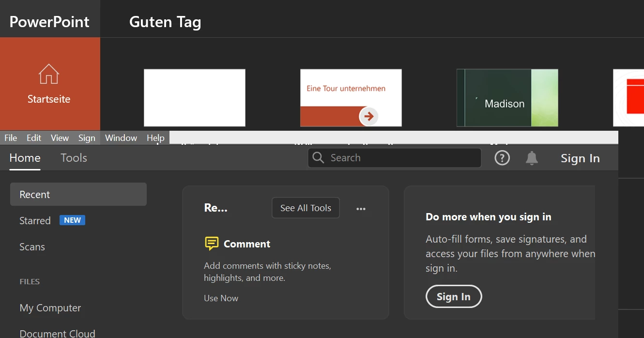Click the Use Now link under Comment
644x338 pixels.
tap(221, 298)
